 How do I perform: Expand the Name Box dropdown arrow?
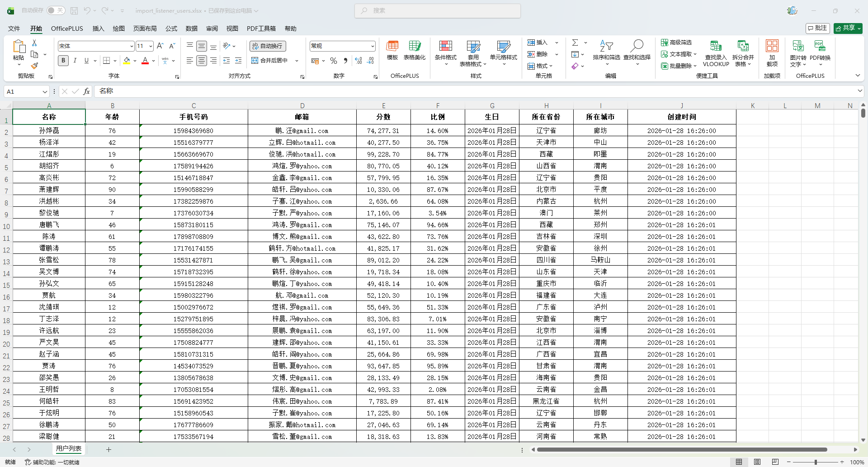click(x=45, y=92)
